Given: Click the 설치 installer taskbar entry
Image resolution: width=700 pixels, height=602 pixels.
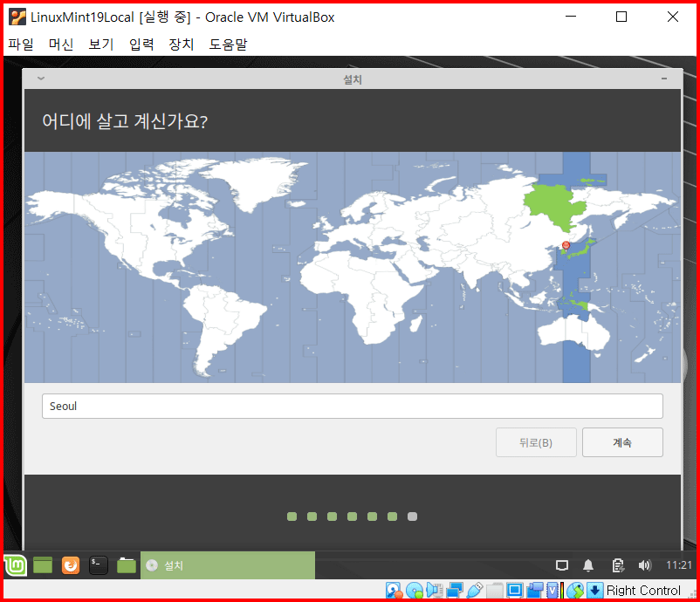Looking at the screenshot, I should coord(228,565).
